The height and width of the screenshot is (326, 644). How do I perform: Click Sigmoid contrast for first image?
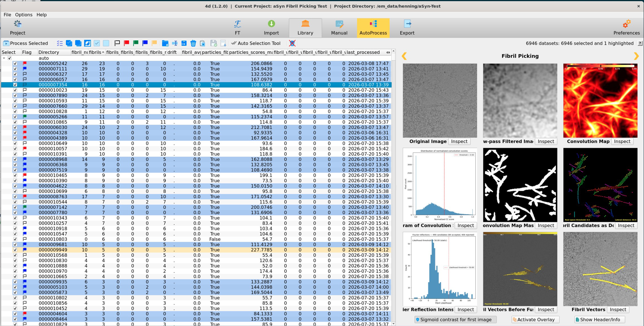point(455,320)
